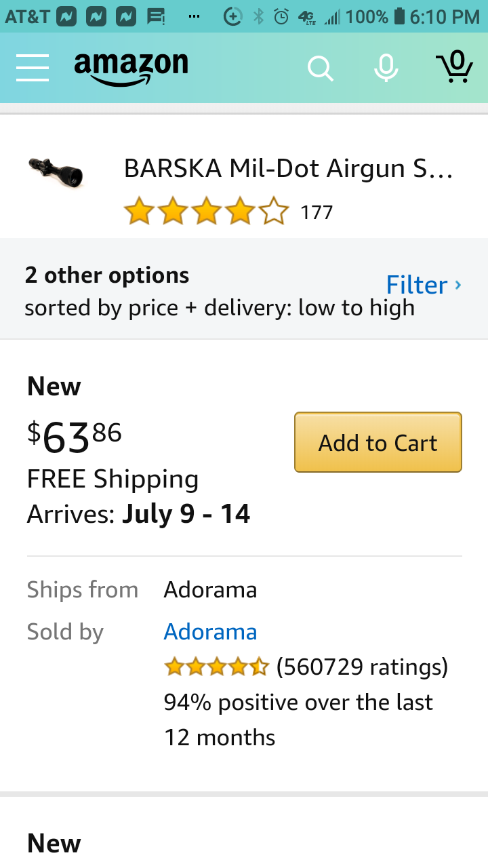The width and height of the screenshot is (488, 868).
Task: View Adorama's seller star ratings
Action: point(217,667)
